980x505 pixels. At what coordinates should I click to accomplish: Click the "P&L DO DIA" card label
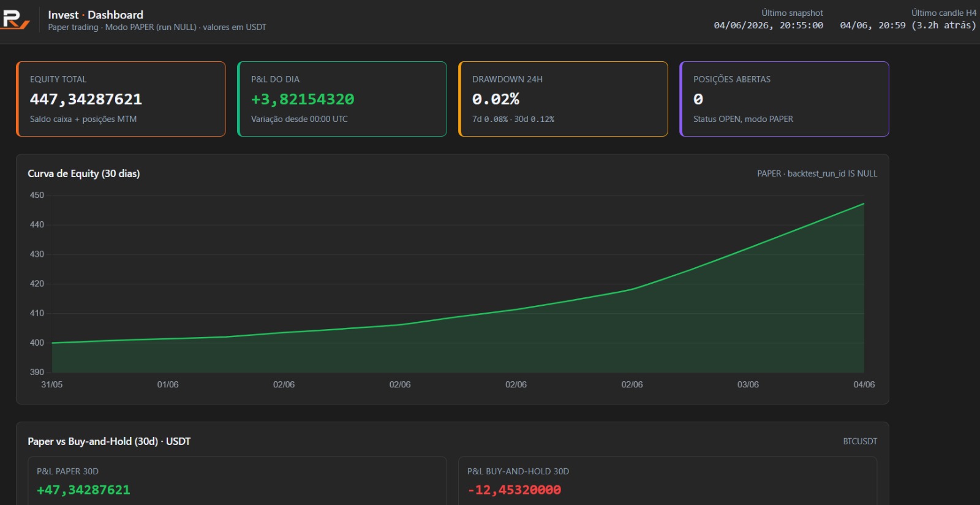point(275,79)
